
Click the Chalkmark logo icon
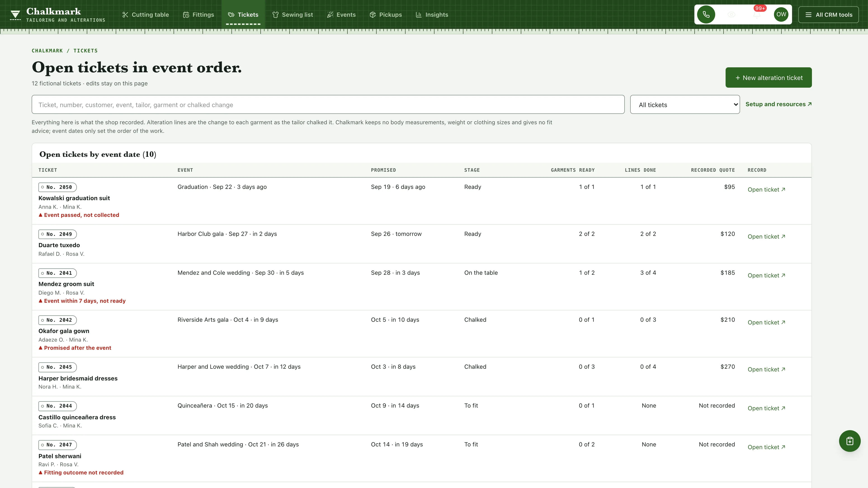(x=15, y=15)
